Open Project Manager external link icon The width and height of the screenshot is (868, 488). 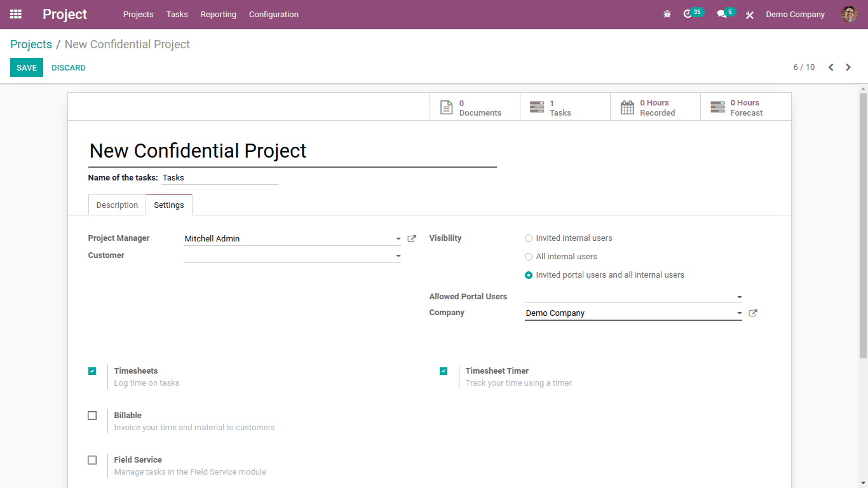coord(412,239)
